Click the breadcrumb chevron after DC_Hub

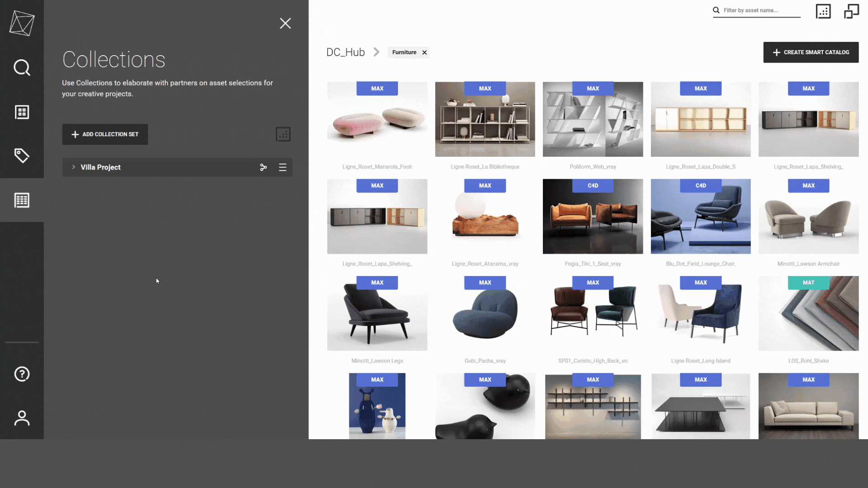pyautogui.click(x=376, y=52)
